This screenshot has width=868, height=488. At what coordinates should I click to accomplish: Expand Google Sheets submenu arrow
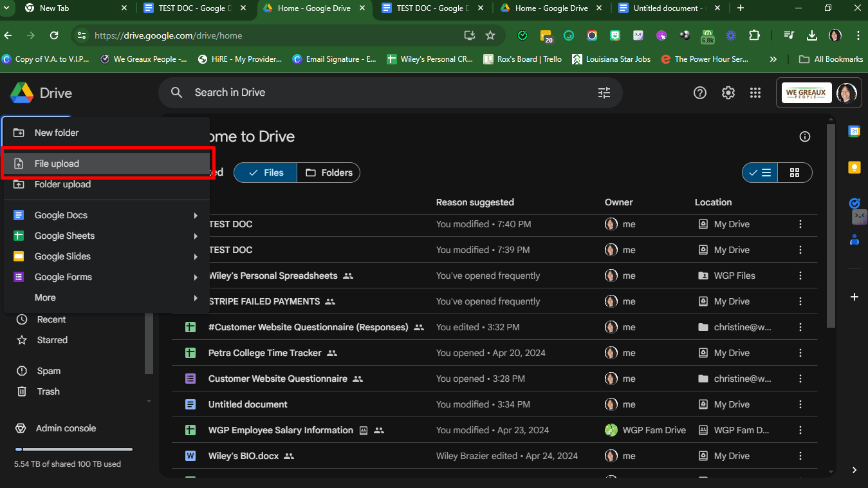(196, 236)
